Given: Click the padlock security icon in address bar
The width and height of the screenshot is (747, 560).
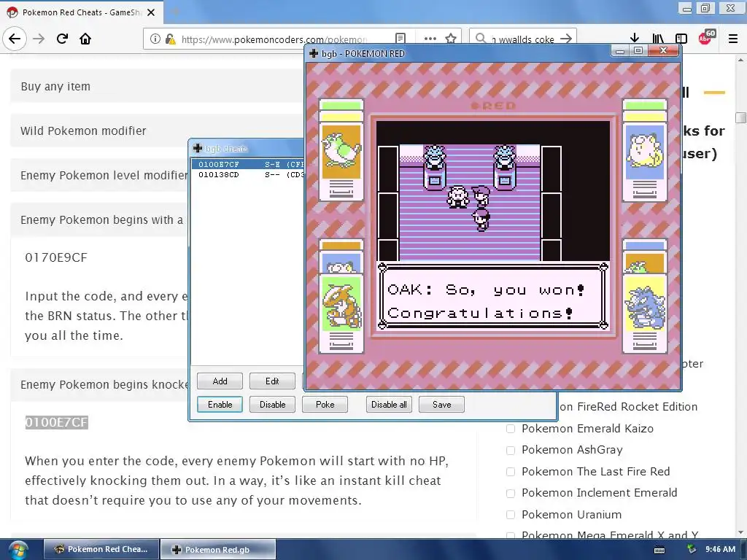Looking at the screenshot, I should coord(170,39).
